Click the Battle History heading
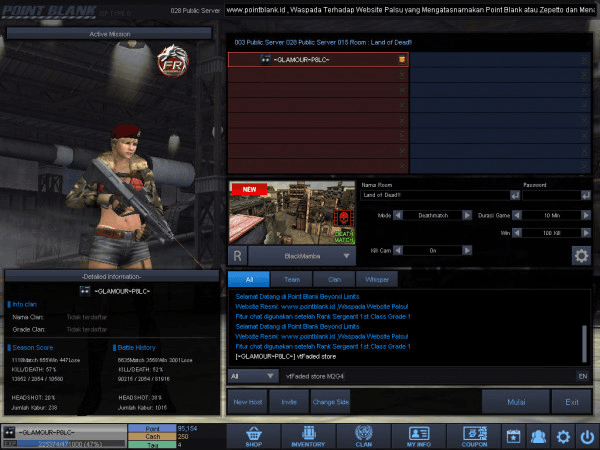The height and width of the screenshot is (450, 600). click(136, 347)
